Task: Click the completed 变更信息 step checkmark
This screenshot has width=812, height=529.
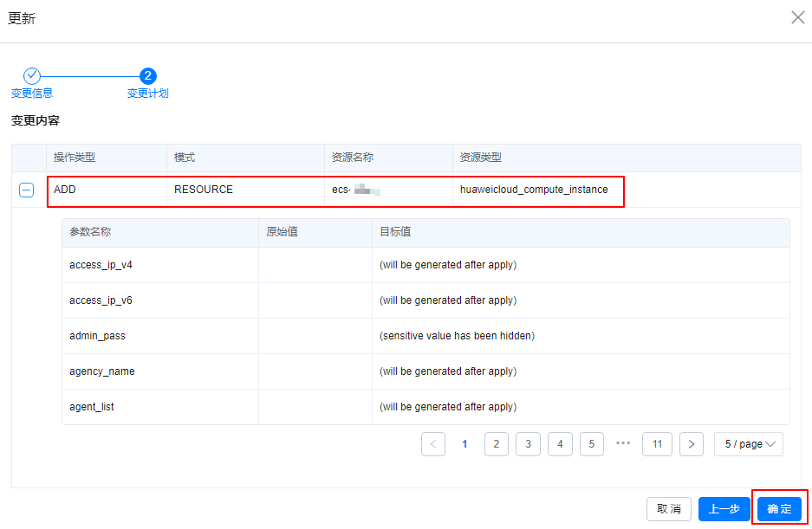Action: (x=31, y=76)
